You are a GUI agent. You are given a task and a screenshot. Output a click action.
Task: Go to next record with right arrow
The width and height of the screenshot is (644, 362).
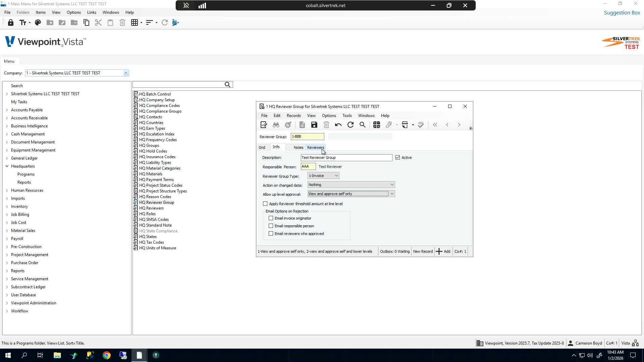tap(459, 125)
